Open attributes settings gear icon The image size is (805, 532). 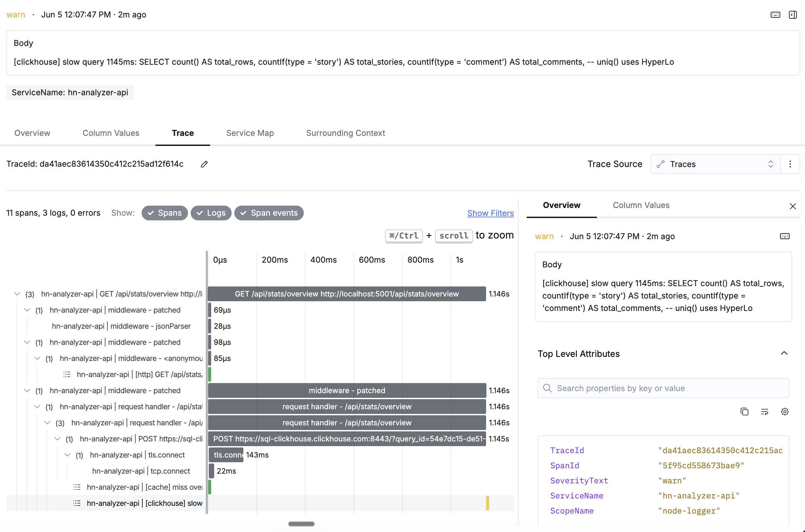tap(785, 412)
